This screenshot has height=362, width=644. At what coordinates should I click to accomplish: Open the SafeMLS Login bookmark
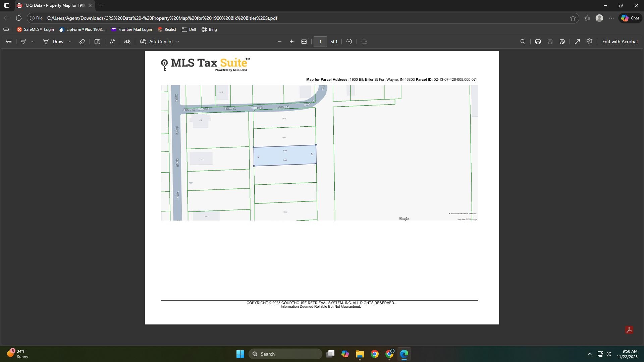click(35, 29)
